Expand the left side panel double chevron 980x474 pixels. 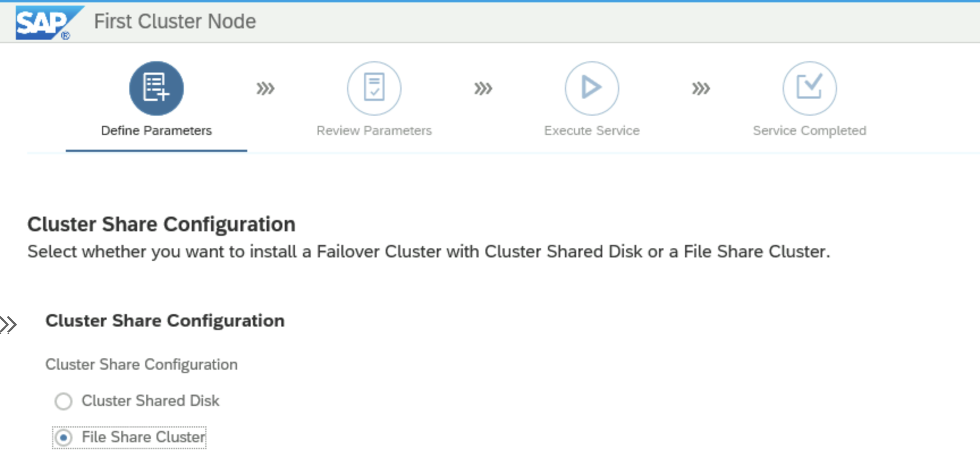point(9,324)
